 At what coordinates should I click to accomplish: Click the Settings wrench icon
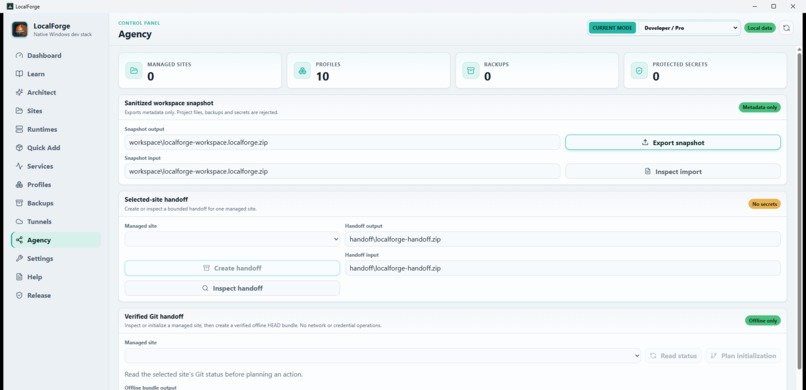(x=19, y=258)
